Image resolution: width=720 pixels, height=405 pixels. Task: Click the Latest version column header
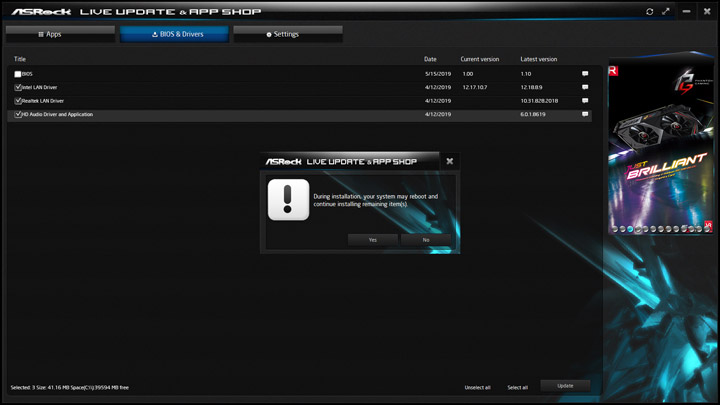[539, 59]
